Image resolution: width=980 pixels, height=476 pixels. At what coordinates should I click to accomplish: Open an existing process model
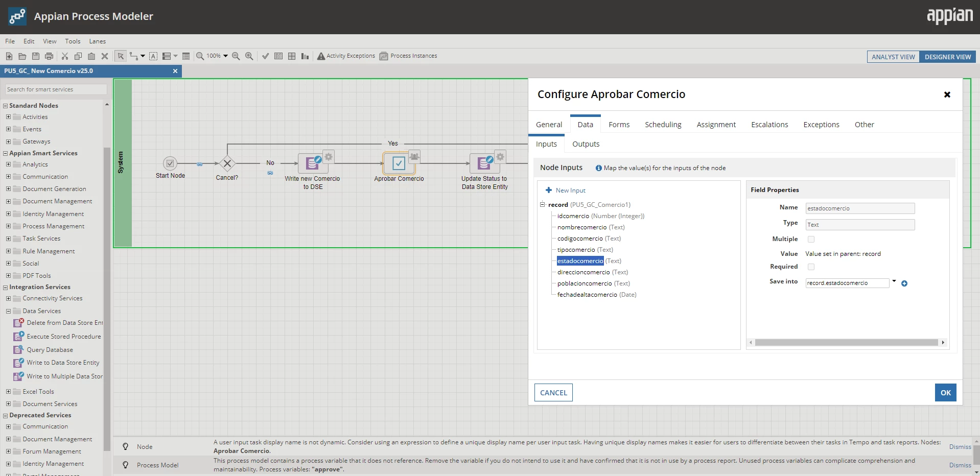coord(22,56)
